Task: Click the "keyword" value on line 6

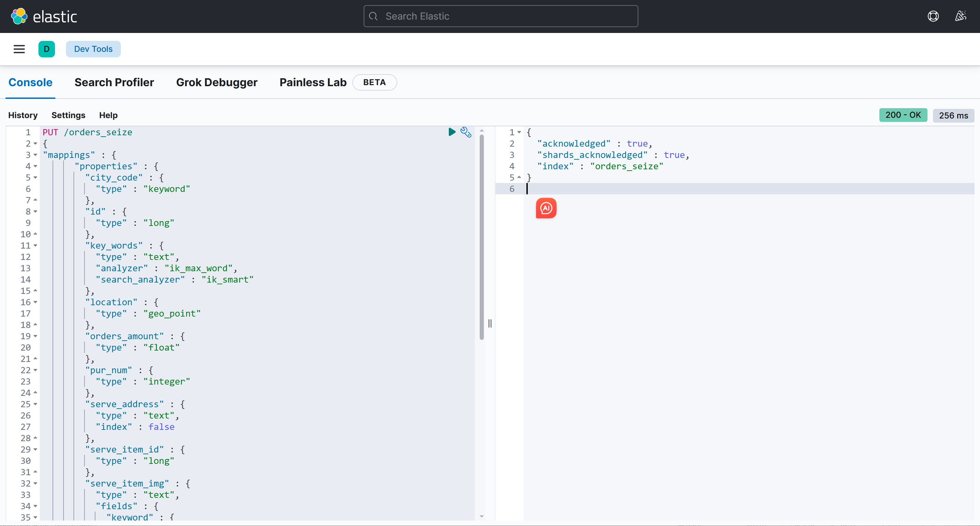Action: [x=167, y=189]
